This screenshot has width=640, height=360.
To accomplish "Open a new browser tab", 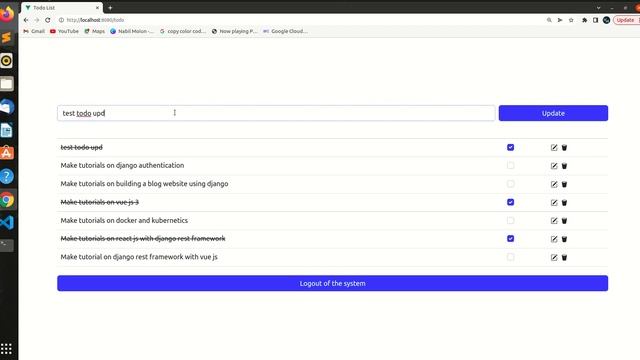I will coord(110,8).
